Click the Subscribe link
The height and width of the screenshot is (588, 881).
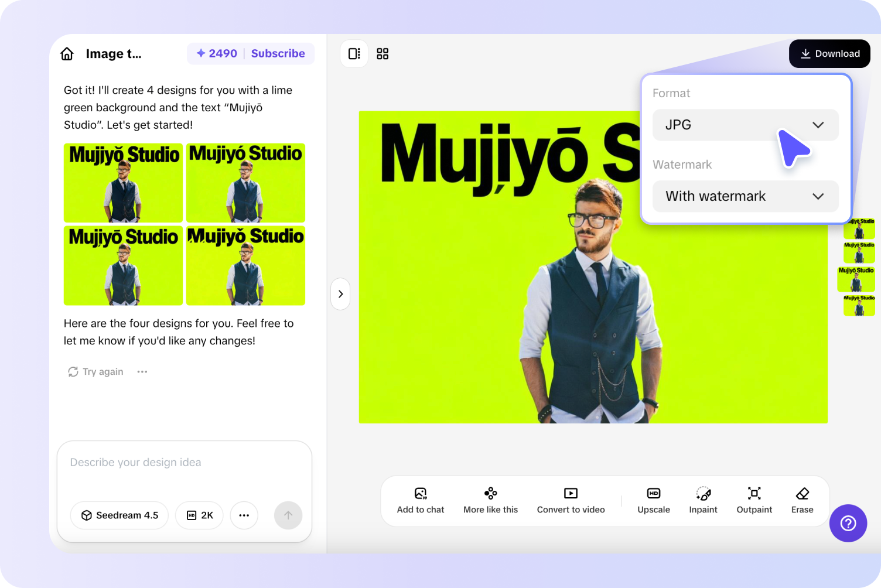(278, 53)
